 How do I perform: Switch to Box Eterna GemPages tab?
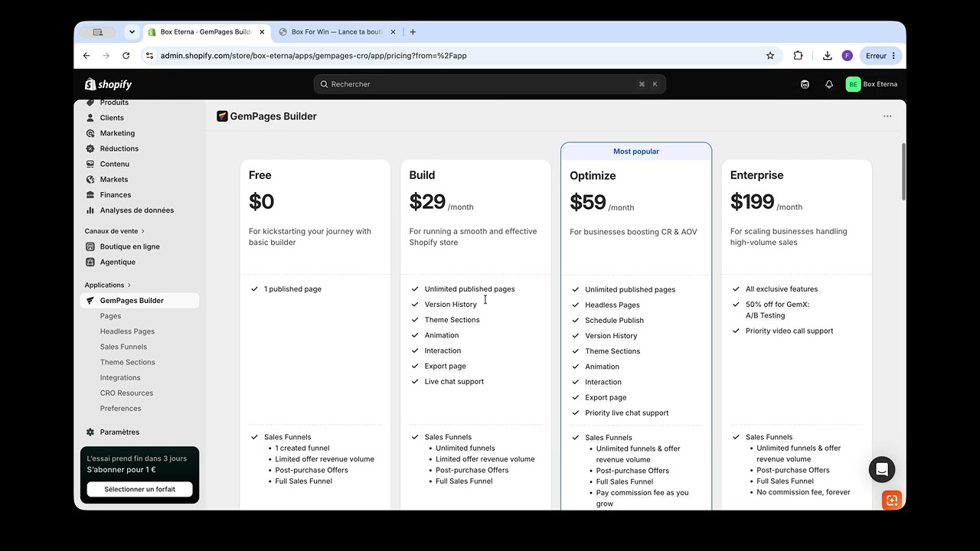click(x=206, y=32)
